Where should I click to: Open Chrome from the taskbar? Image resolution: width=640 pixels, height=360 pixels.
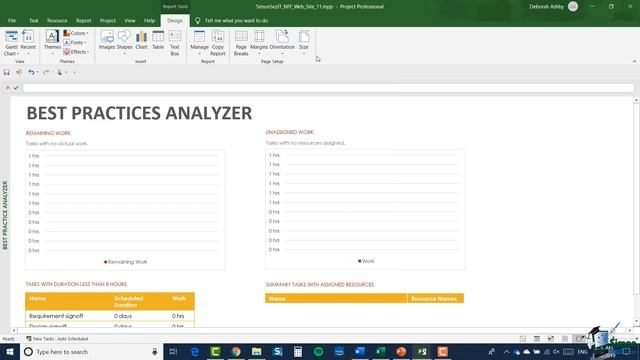pyautogui.click(x=236, y=351)
